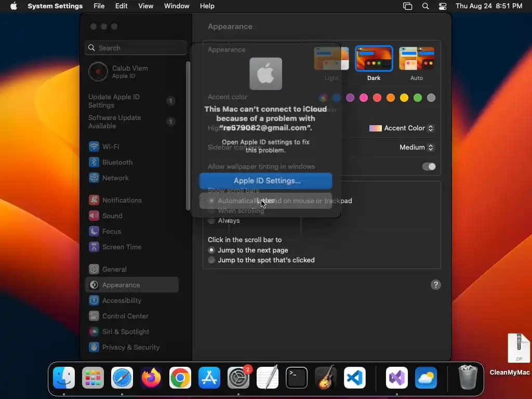Launch Safari from the Dock

point(122,378)
